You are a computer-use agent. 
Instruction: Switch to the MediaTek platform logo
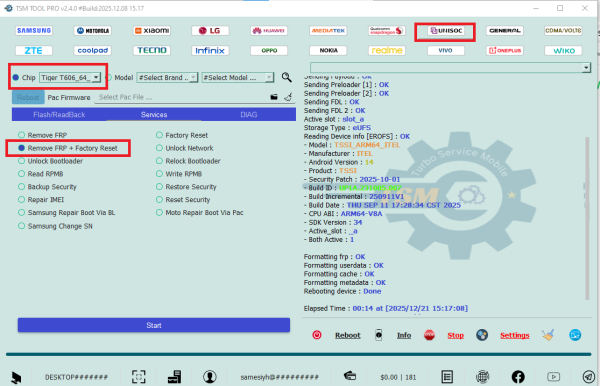(x=328, y=31)
